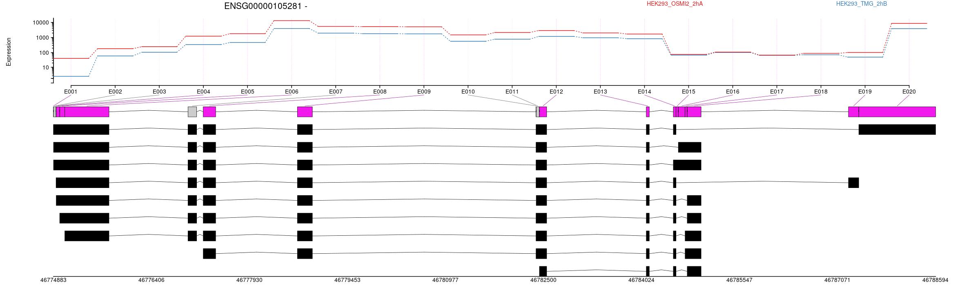Click genomic coordinate 46787071
The width and height of the screenshot is (980, 286).
837,280
